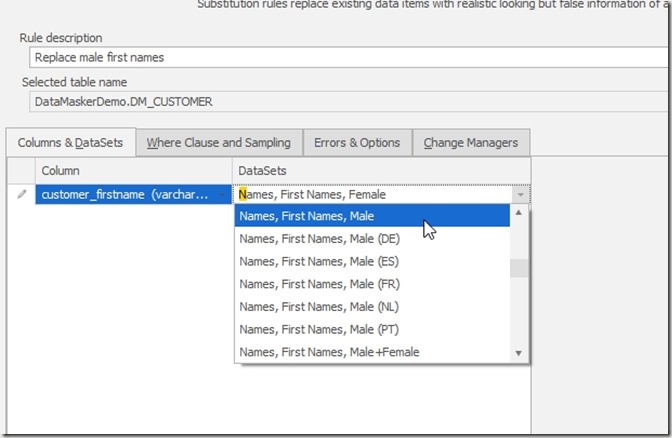The image size is (672, 438).
Task: Click the dropdown list scroll down arrow
Action: click(518, 353)
